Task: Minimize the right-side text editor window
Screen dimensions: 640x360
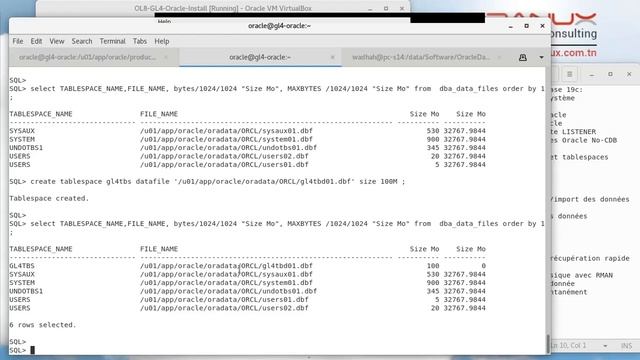Action: tap(591, 74)
